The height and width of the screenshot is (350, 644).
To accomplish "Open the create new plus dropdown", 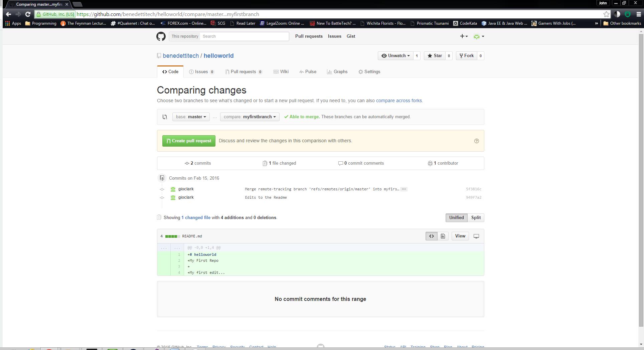I will (464, 36).
